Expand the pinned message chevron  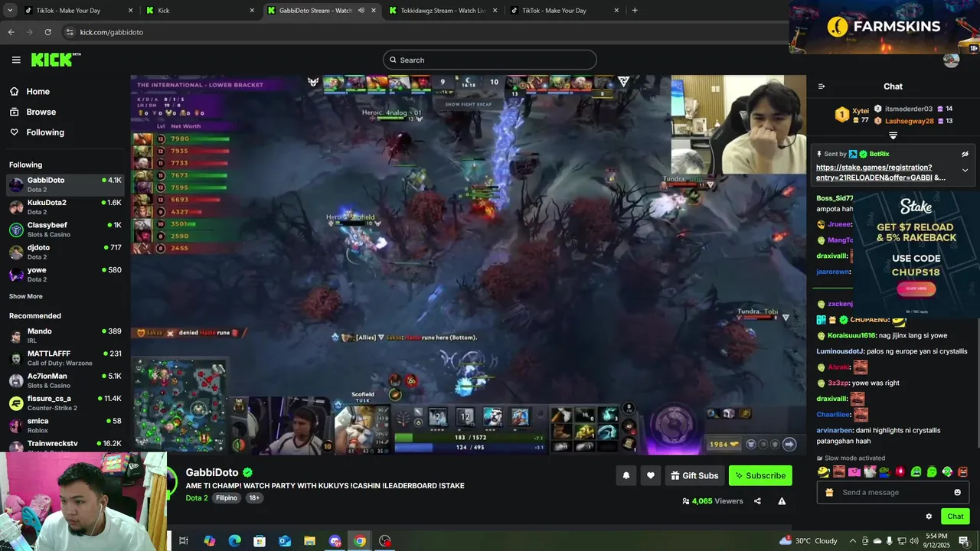point(965,171)
